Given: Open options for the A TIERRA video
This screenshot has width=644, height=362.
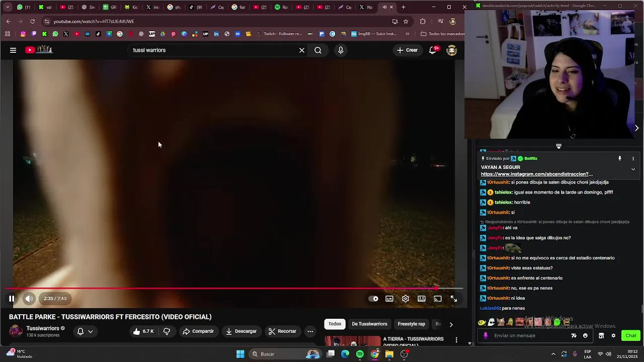Looking at the screenshot, I should 456,340.
